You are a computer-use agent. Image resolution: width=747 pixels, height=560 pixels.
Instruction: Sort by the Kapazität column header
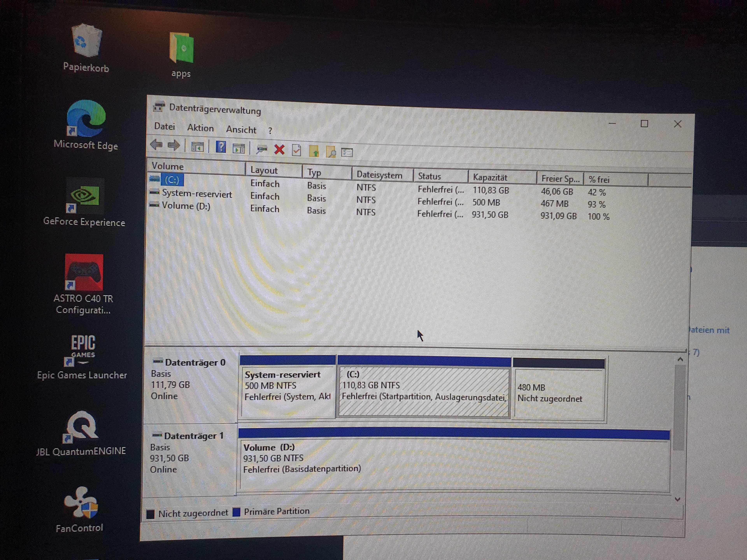point(490,177)
